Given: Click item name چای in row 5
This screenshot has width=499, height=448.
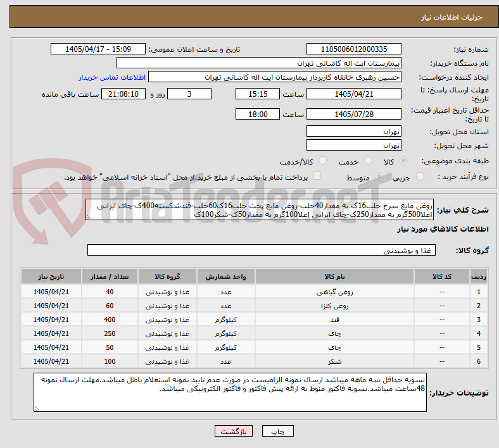Looking at the screenshot, I should click(334, 348).
